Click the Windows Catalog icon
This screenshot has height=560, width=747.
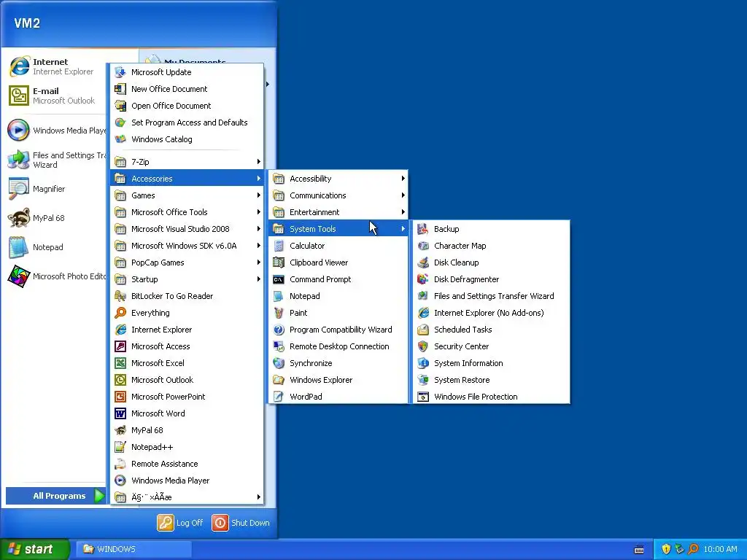120,139
